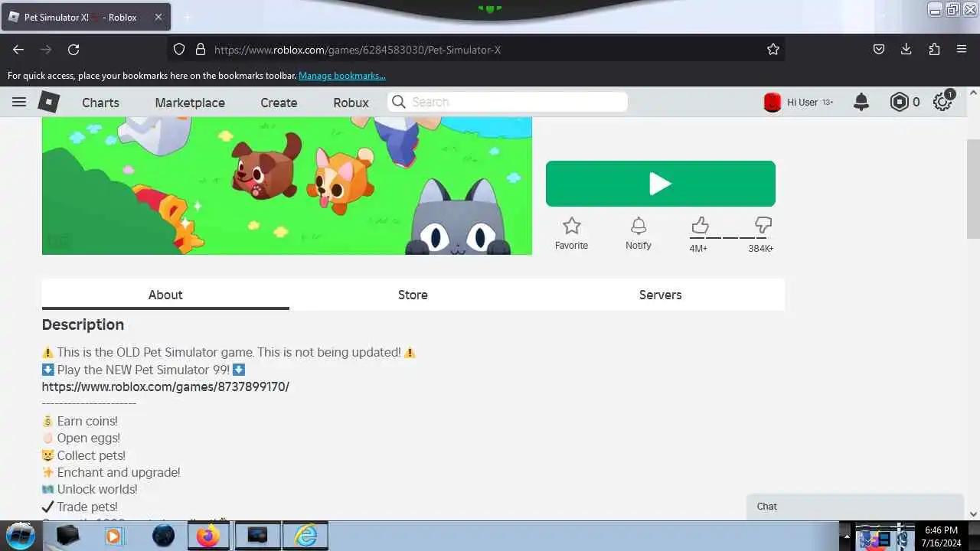The width and height of the screenshot is (980, 551).
Task: Select the Pet Simulator X browser tab
Action: pyautogui.click(x=86, y=17)
